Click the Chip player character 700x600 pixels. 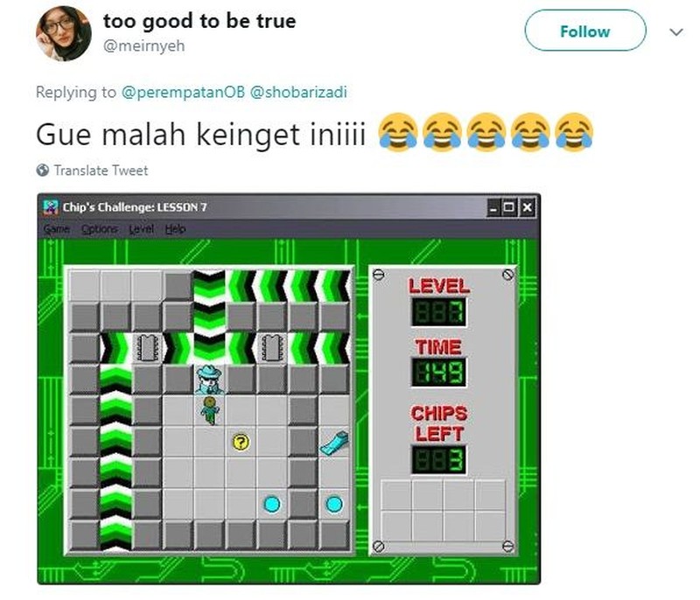[x=209, y=410]
